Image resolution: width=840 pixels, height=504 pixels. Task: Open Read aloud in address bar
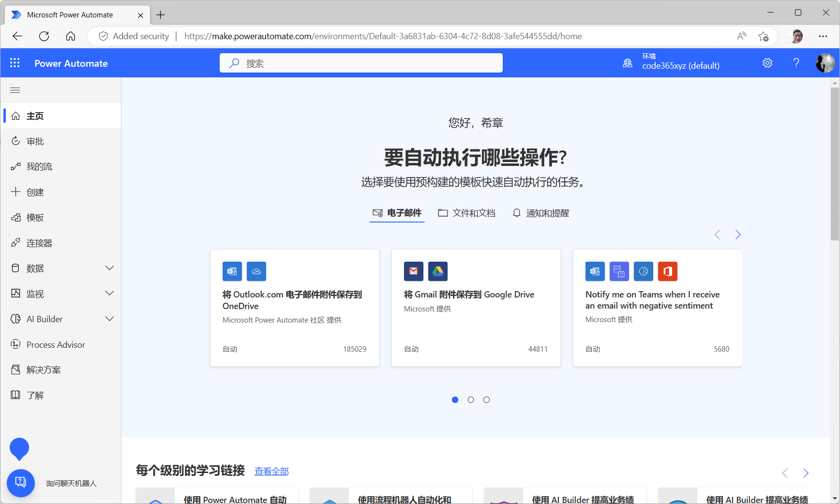click(741, 36)
